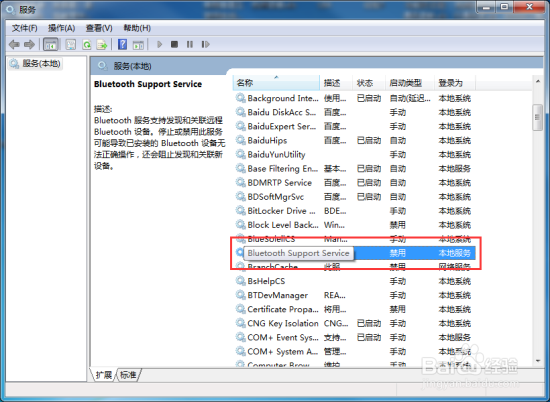
Task: Click the gear icon beside BaiduExpert Service
Action: tap(240, 126)
